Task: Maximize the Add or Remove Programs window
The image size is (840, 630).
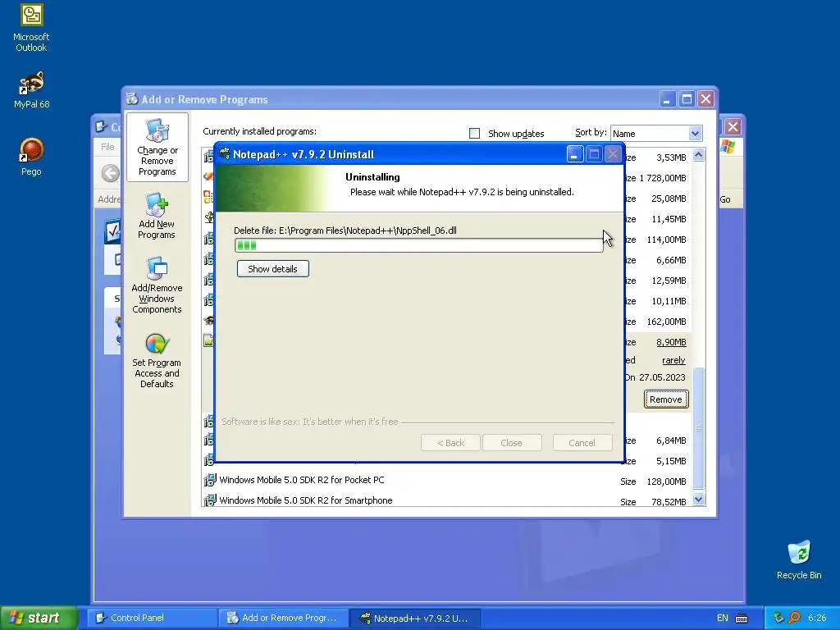Action: coord(687,99)
